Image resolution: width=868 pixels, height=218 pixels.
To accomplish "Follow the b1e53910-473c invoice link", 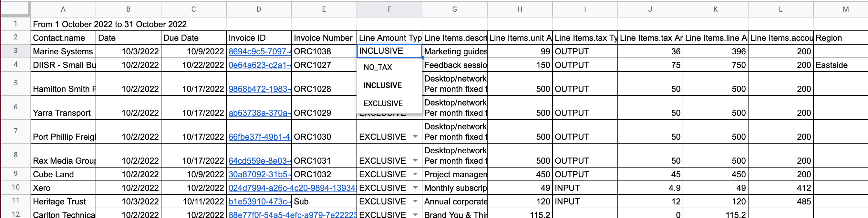I will (x=260, y=202).
